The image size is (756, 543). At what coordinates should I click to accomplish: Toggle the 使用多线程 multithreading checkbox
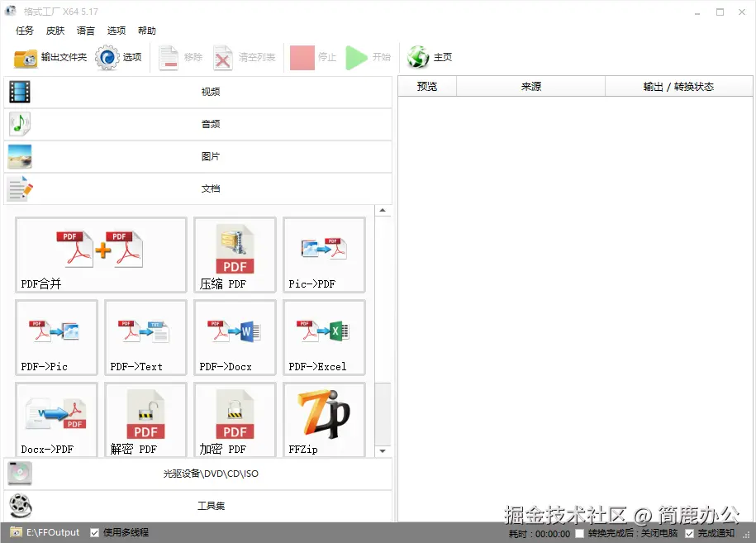point(94,533)
